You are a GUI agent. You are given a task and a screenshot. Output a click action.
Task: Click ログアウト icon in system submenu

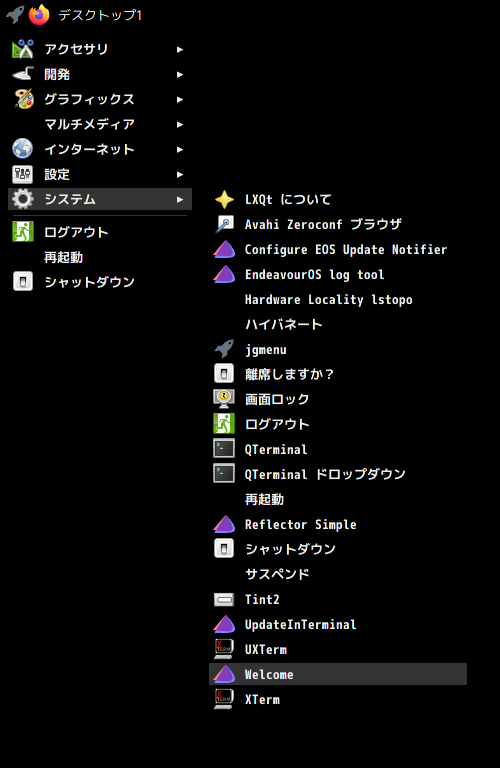click(224, 424)
